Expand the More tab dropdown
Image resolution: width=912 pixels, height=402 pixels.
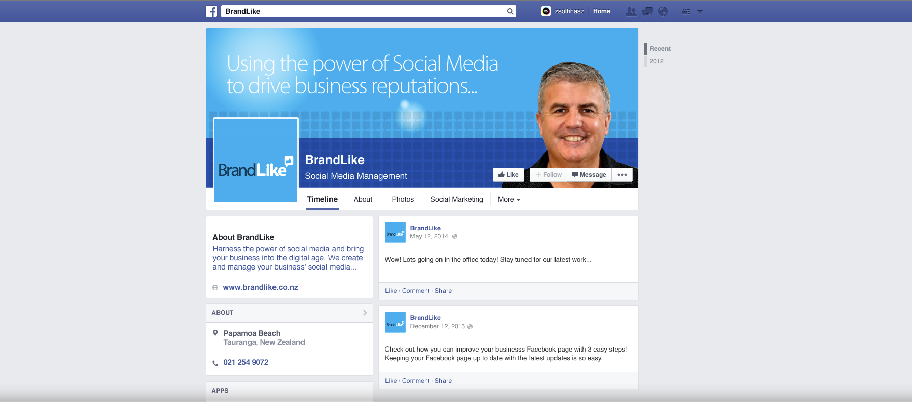click(x=509, y=200)
